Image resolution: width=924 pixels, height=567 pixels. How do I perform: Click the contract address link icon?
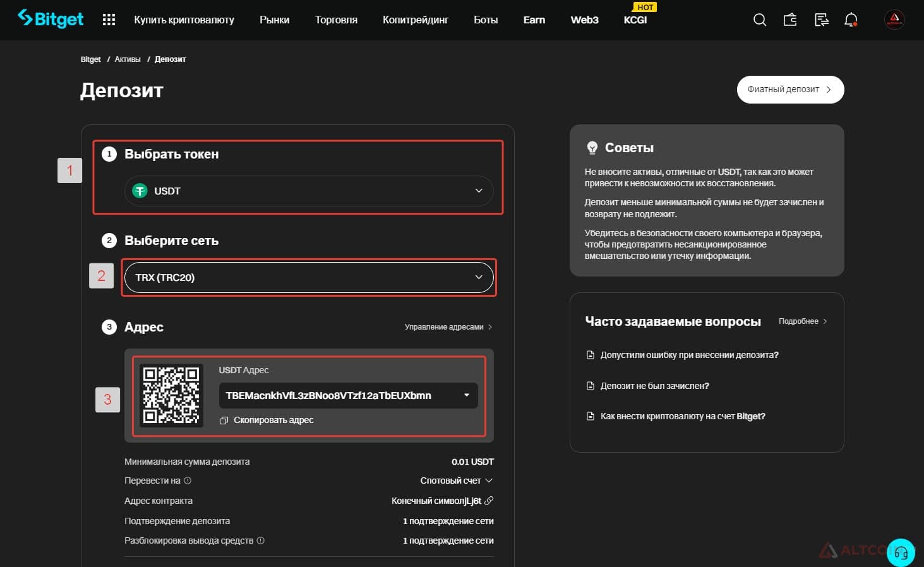pyautogui.click(x=489, y=501)
